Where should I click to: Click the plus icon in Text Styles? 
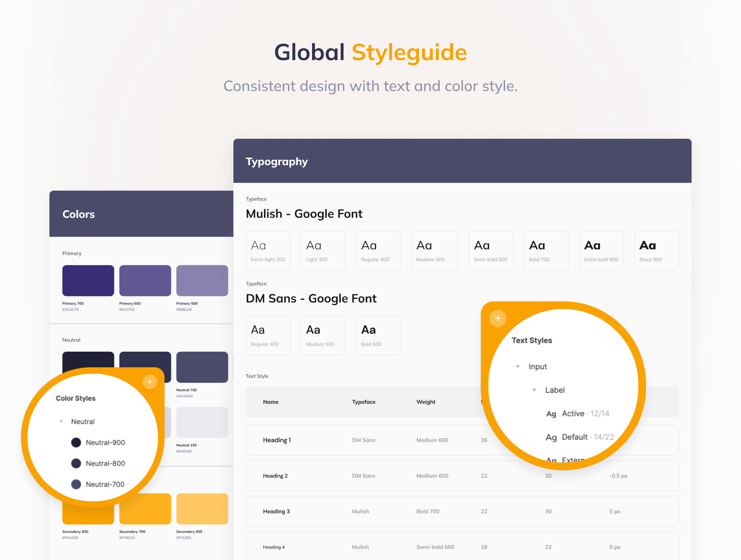[498, 319]
